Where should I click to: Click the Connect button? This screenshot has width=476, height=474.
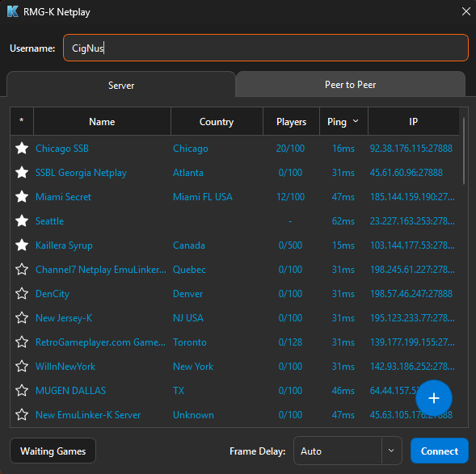point(440,451)
